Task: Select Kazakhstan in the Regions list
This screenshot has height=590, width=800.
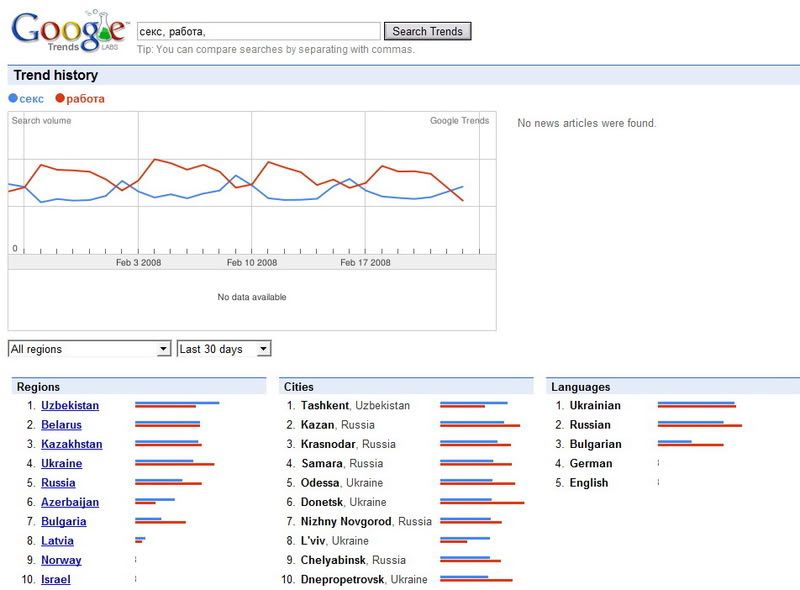Action: [71, 444]
